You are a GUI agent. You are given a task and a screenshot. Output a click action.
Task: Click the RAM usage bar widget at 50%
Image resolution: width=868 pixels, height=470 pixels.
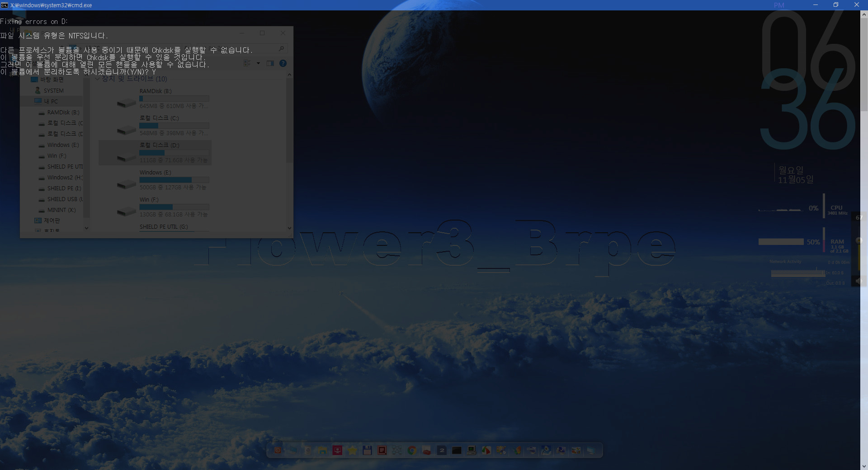click(x=781, y=242)
